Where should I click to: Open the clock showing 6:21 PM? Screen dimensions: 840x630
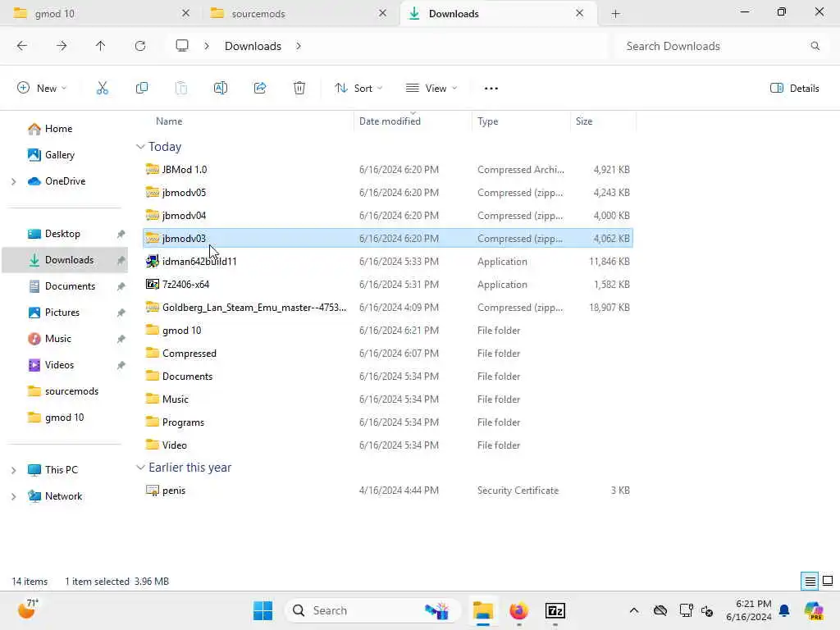[x=748, y=610]
